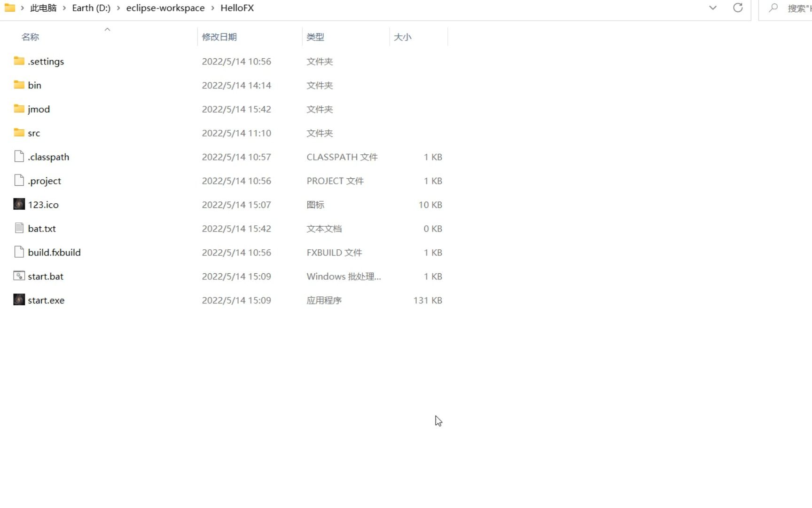Open the .settings folder
The height and width of the screenshot is (508, 812).
coord(46,61)
